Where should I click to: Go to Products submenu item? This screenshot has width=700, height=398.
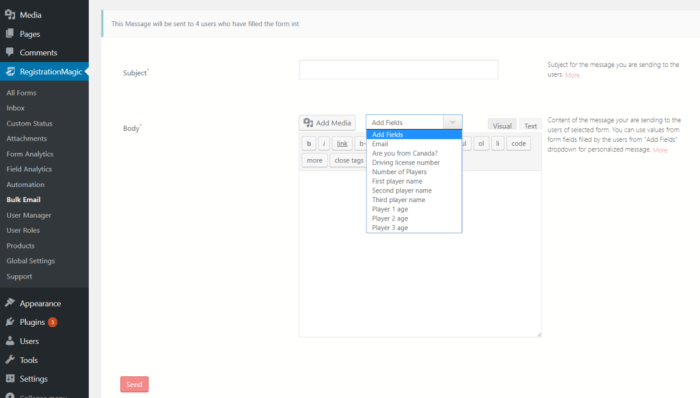coord(21,245)
